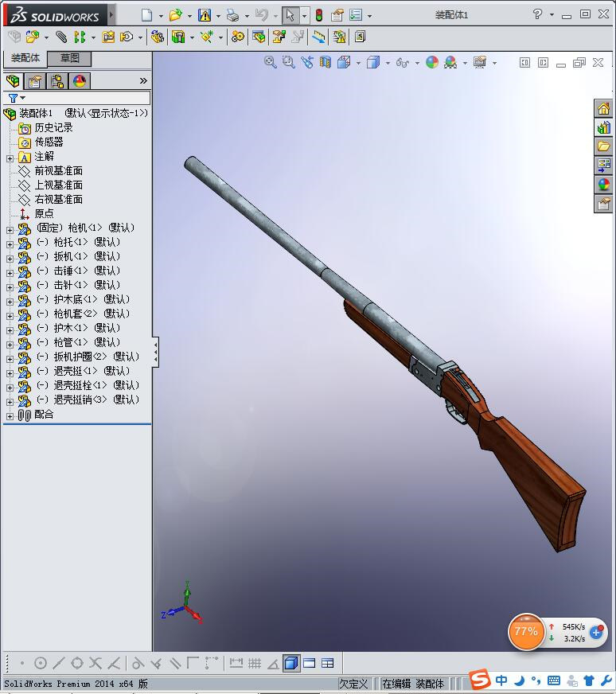The height and width of the screenshot is (694, 616).
Task: Open View Palette task pane icon
Action: pos(603,166)
